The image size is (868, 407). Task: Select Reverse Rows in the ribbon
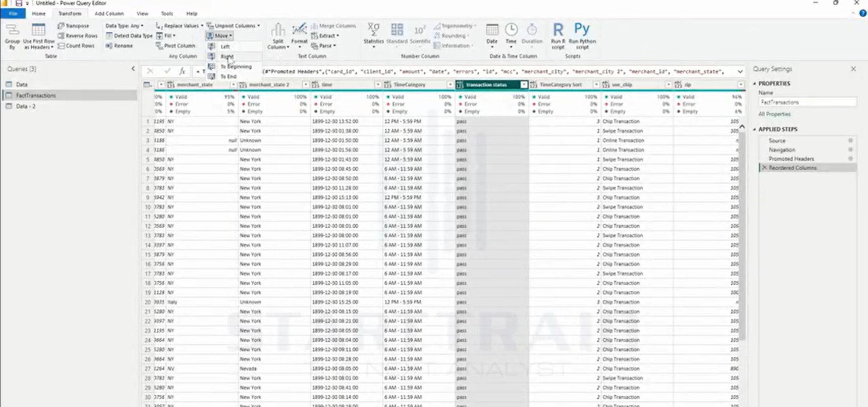[77, 36]
